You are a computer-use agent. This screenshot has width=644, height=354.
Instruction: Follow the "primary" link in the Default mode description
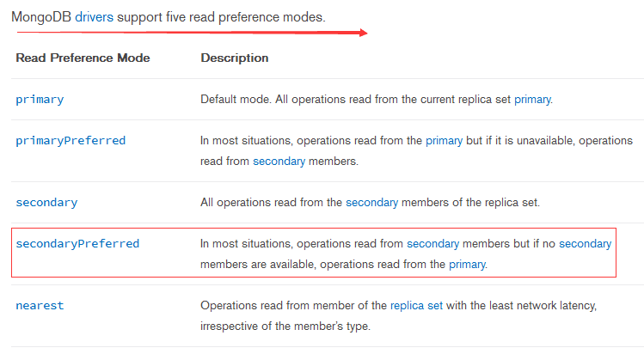pyautogui.click(x=531, y=99)
